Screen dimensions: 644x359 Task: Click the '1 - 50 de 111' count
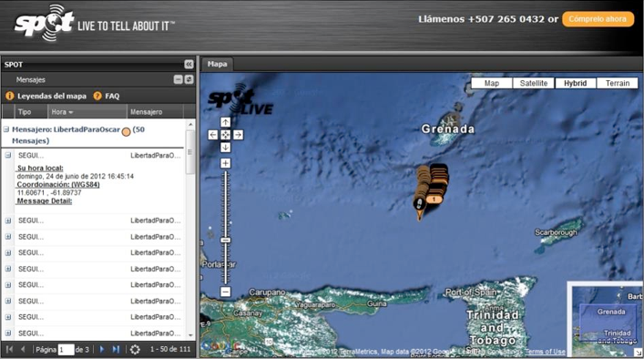coord(170,349)
